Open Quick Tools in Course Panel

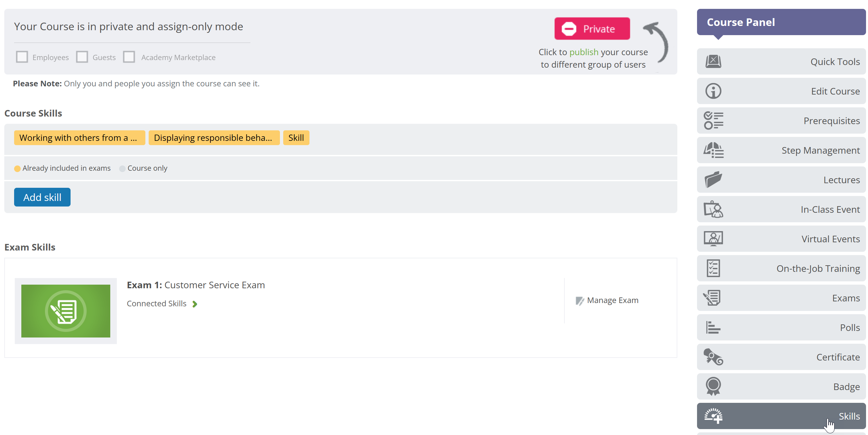781,61
